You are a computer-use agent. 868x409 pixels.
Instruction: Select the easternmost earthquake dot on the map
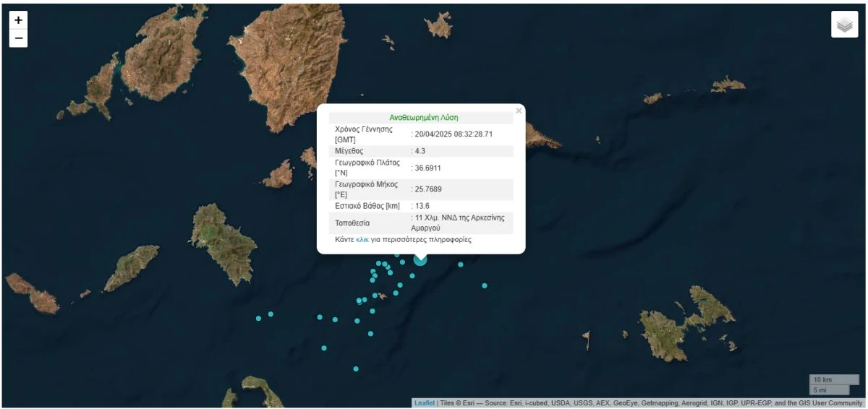pos(485,285)
